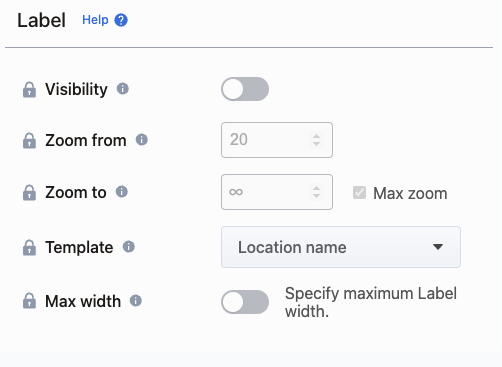Click the Template dropdown arrow

point(438,247)
